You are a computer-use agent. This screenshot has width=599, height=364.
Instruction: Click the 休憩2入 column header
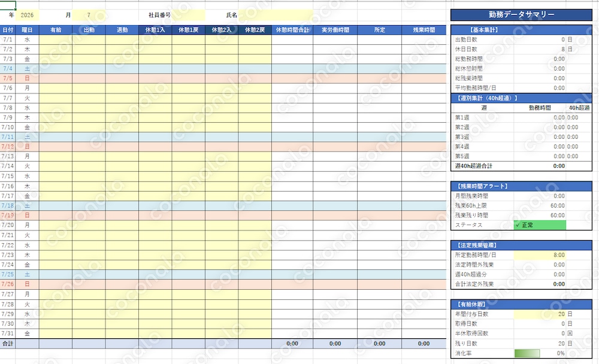(x=222, y=30)
